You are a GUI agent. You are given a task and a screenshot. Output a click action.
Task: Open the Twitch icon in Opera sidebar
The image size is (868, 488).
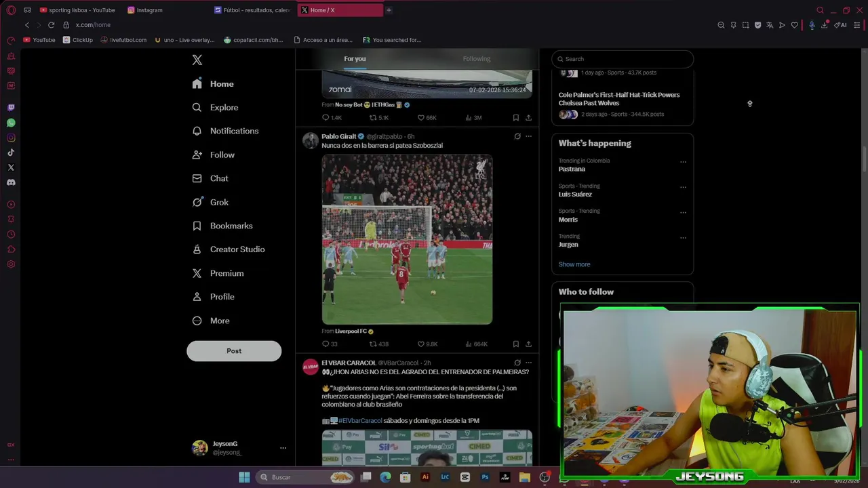coord(11,108)
